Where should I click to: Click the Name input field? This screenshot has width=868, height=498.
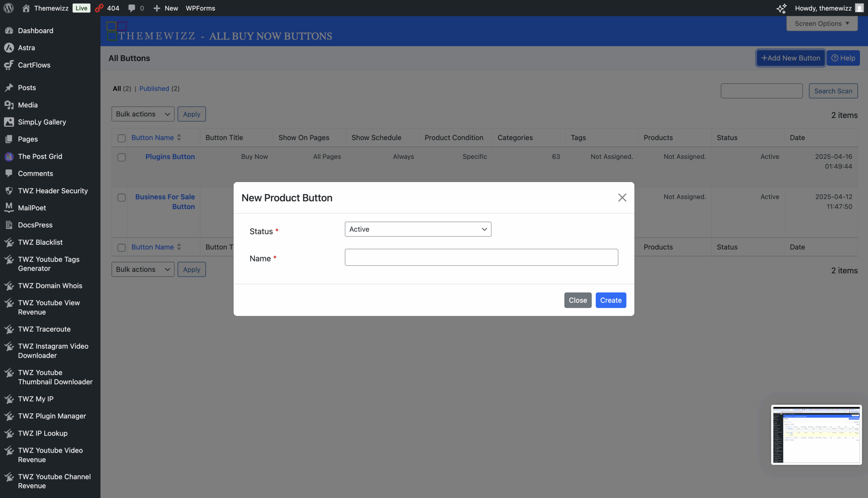click(x=481, y=257)
